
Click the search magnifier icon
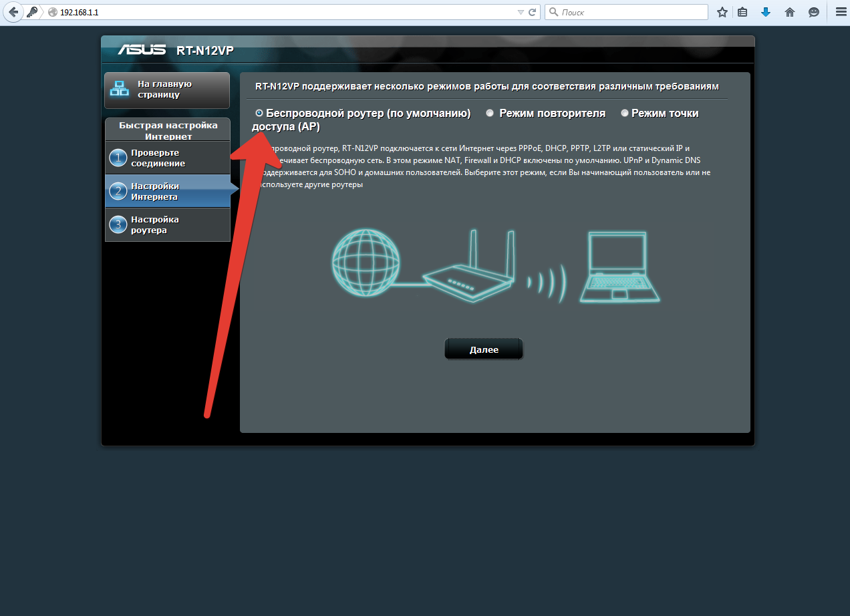[554, 13]
